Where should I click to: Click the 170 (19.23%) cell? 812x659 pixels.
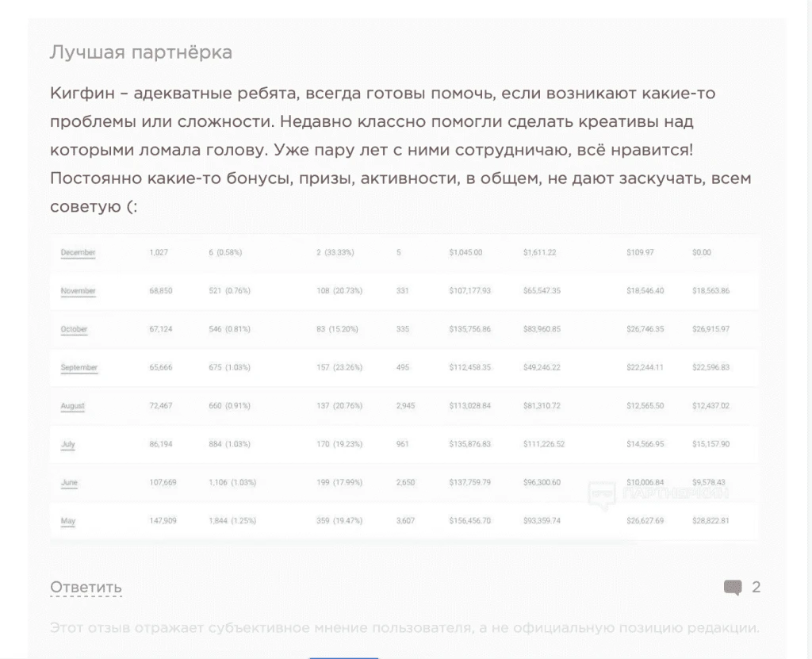(339, 444)
